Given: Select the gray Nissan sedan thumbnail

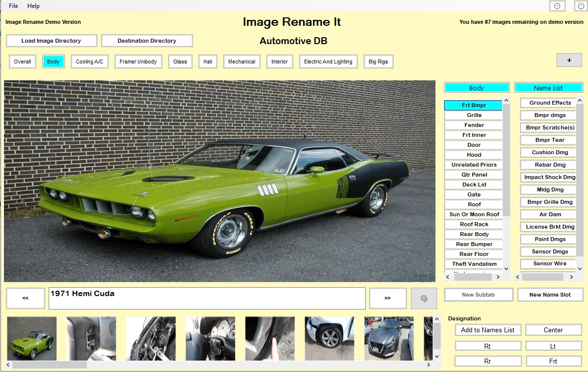Looking at the screenshot, I should [389, 338].
